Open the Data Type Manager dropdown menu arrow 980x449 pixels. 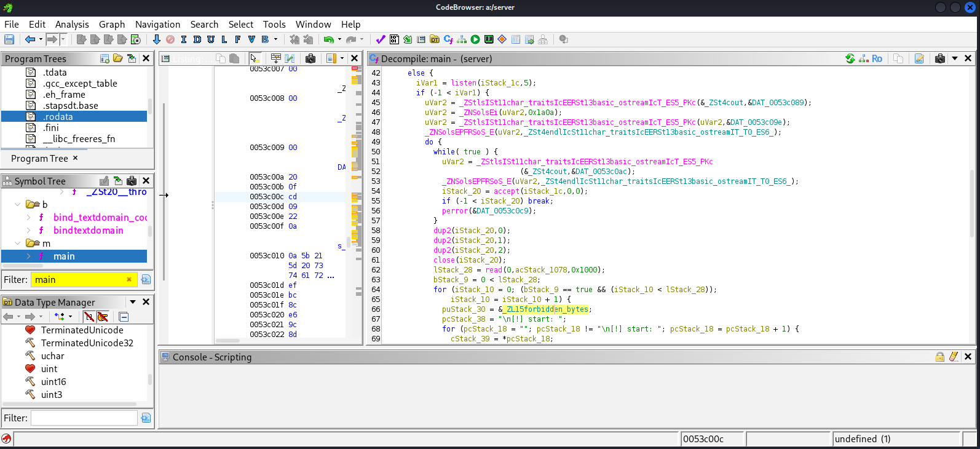tap(133, 302)
